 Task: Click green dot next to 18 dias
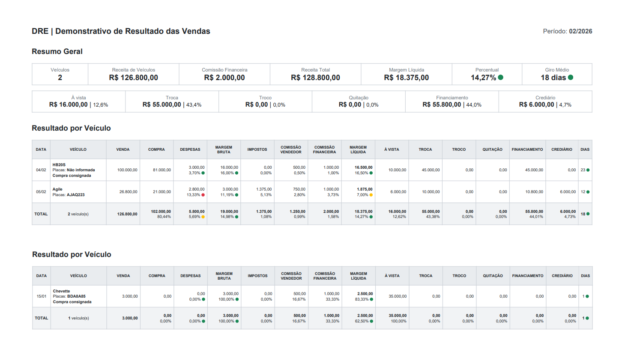571,78
